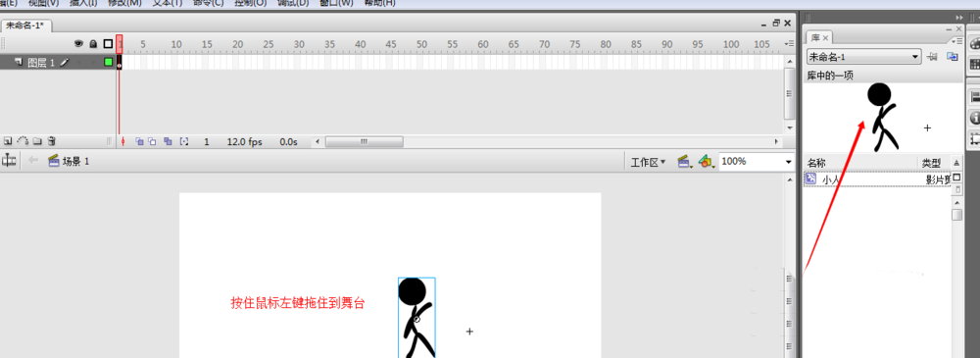
Task: Pin the current library
Action: coord(933,57)
